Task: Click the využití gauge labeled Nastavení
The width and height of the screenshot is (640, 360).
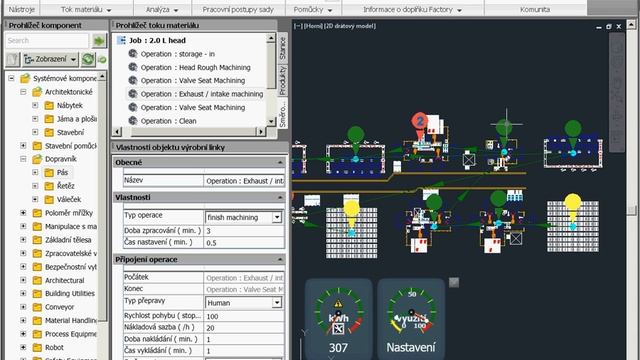Action: click(411, 318)
